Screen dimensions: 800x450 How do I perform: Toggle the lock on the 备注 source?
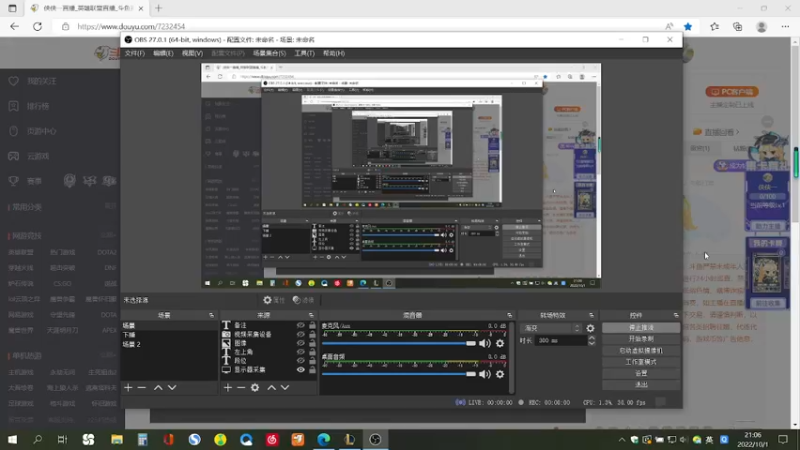(x=312, y=326)
